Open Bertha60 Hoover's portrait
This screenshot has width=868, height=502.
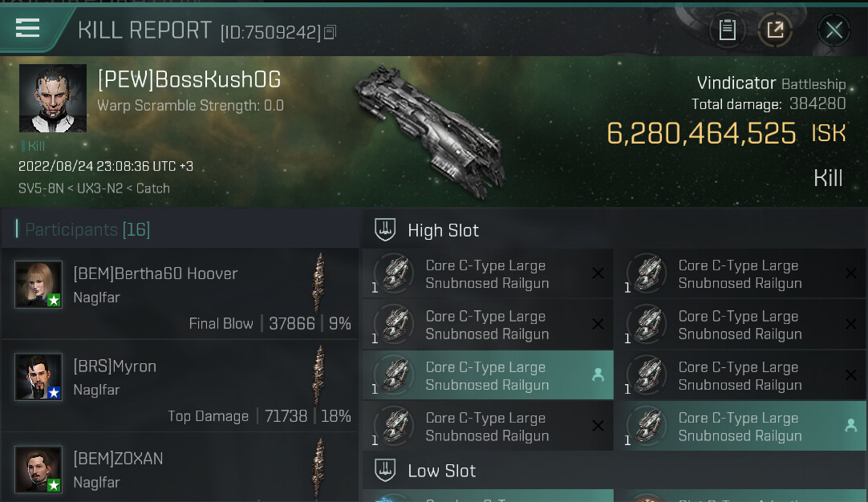click(x=39, y=285)
